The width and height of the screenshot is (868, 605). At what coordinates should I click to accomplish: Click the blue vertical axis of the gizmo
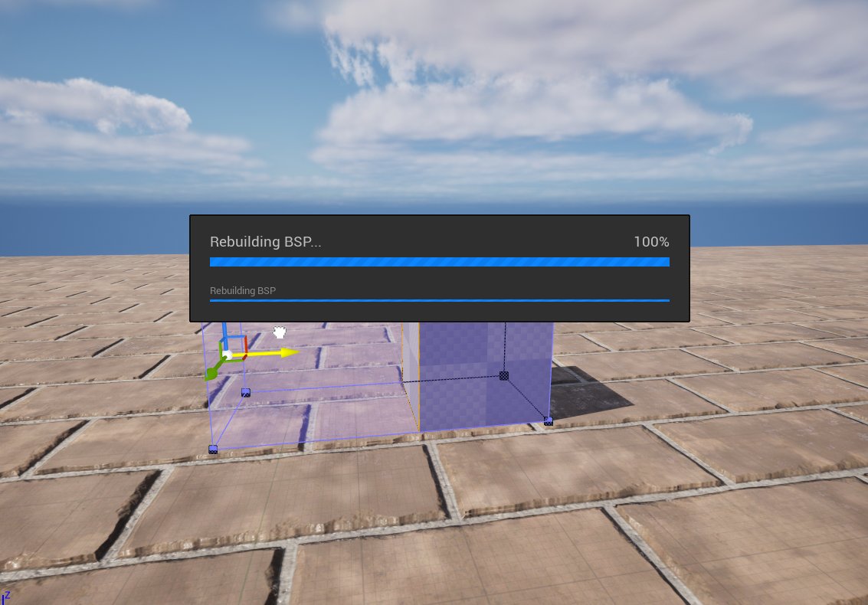pyautogui.click(x=224, y=335)
